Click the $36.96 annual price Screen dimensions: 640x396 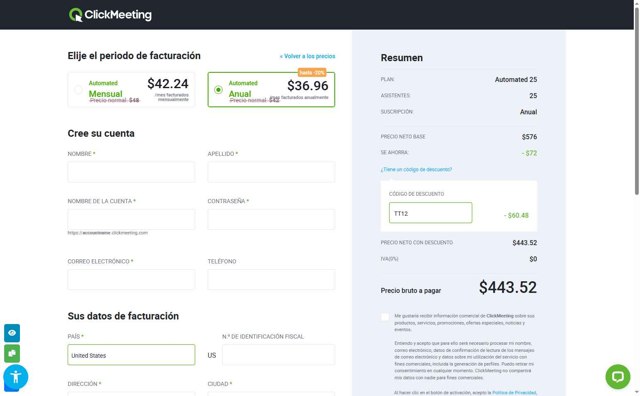pos(308,86)
